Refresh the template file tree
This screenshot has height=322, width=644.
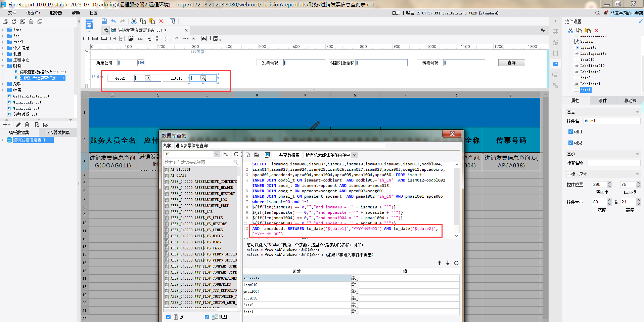pos(14,22)
